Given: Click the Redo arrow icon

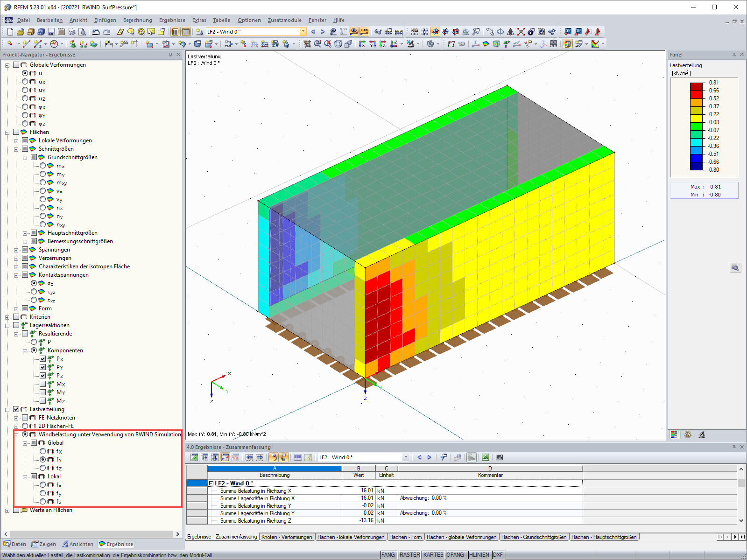Looking at the screenshot, I should point(106,32).
